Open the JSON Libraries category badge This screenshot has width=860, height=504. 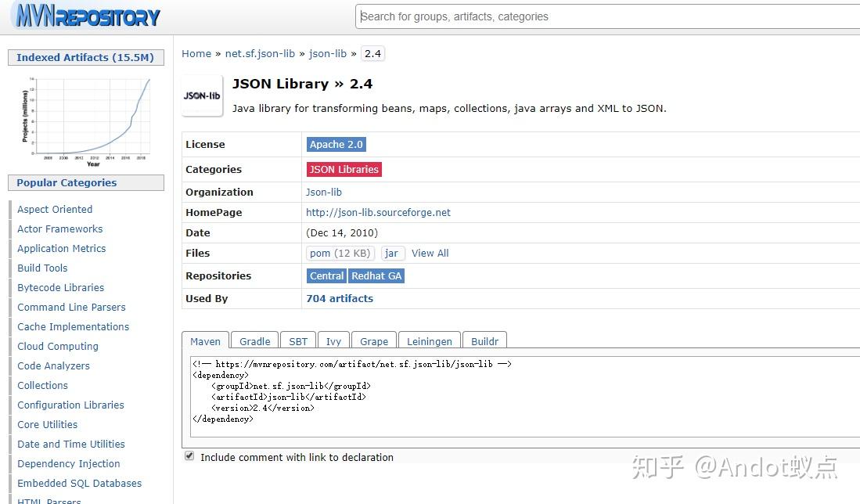coord(344,169)
